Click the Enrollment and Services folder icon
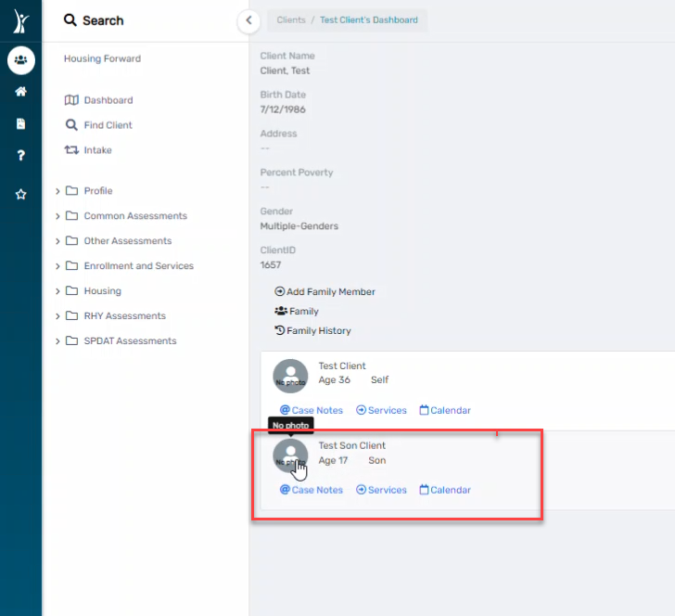 tap(71, 265)
